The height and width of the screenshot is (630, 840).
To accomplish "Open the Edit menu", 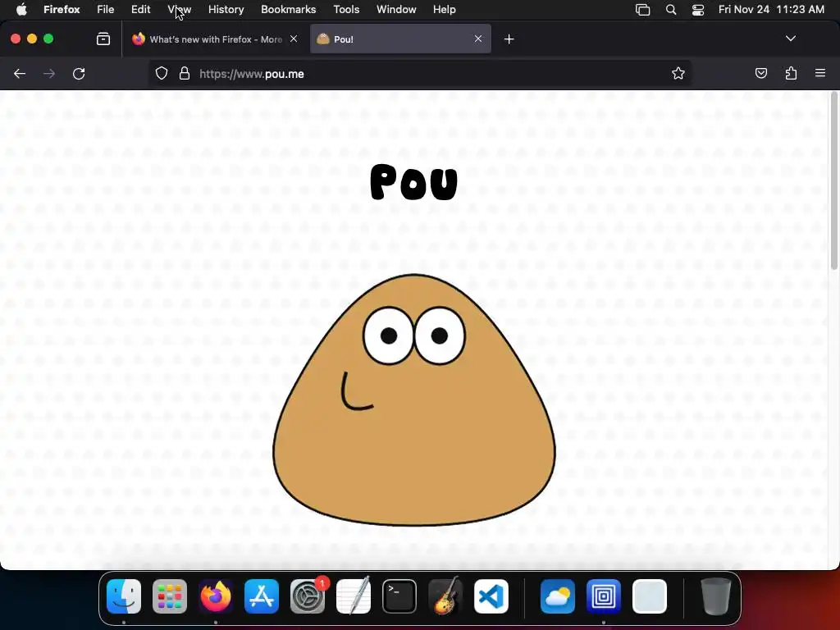I will coord(141,9).
